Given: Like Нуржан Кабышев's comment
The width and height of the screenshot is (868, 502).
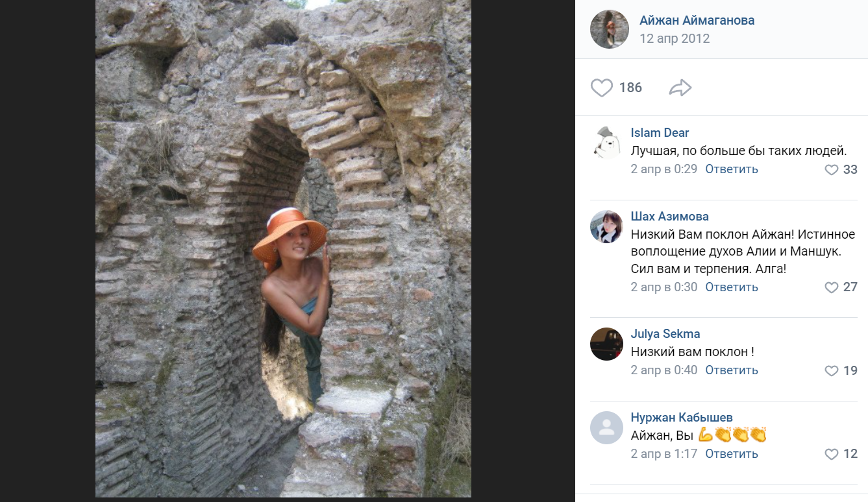Looking at the screenshot, I should pyautogui.click(x=832, y=454).
